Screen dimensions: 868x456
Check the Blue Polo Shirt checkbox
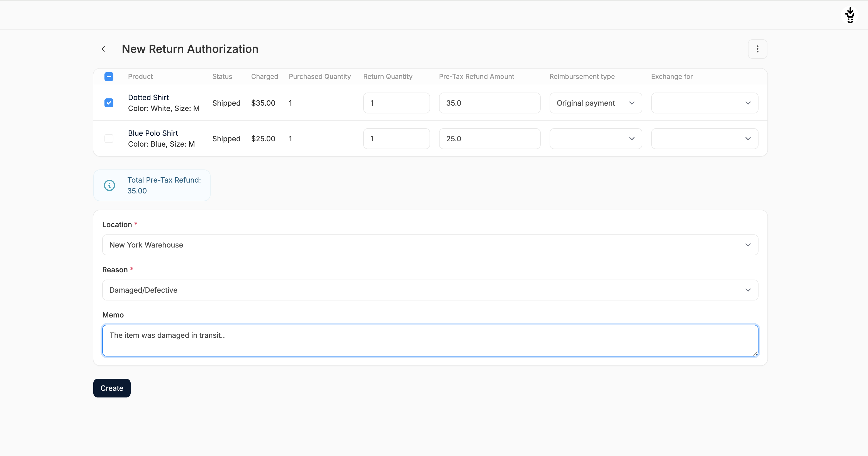tap(109, 139)
